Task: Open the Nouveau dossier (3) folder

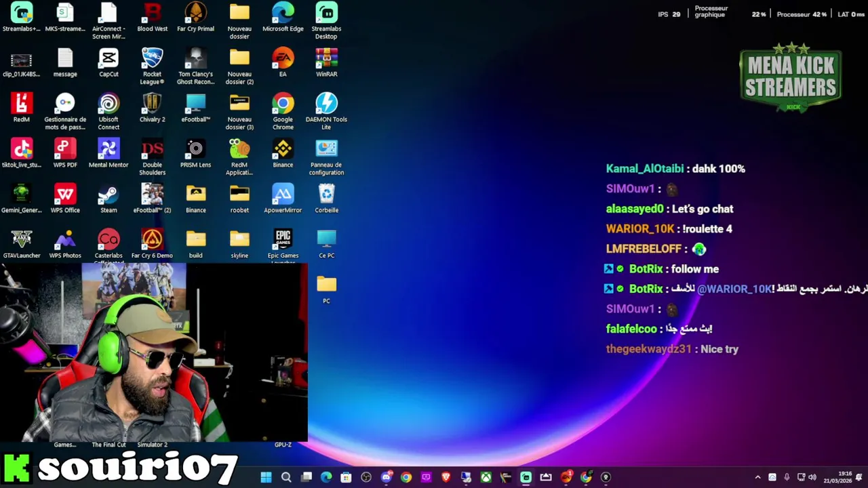Action: (239, 111)
